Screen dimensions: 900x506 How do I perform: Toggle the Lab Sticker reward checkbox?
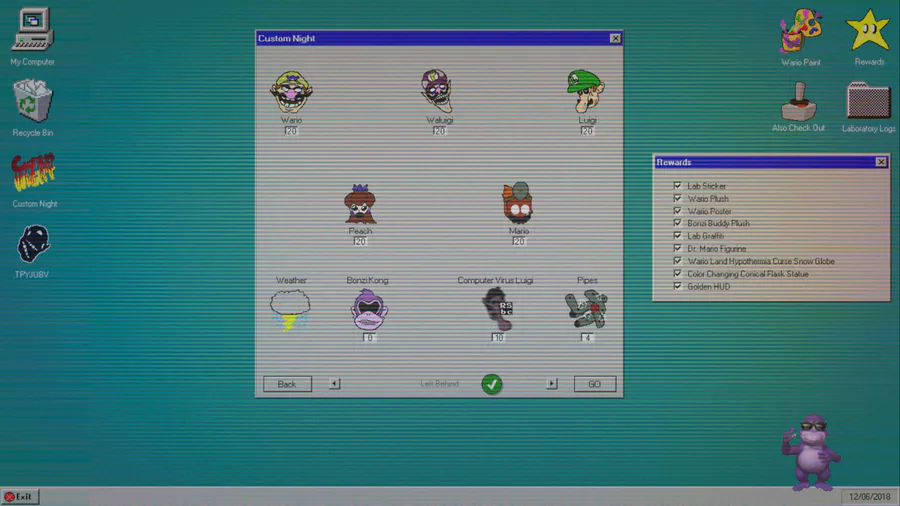[677, 185]
